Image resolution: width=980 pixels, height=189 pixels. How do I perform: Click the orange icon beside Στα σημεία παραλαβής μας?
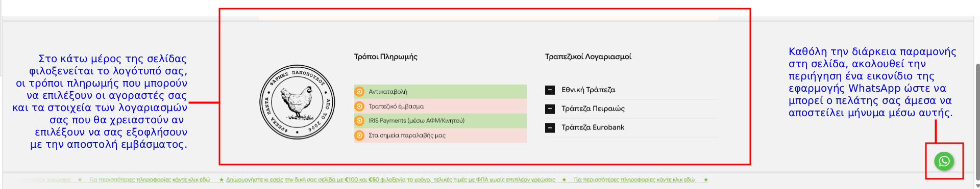[x=359, y=136]
